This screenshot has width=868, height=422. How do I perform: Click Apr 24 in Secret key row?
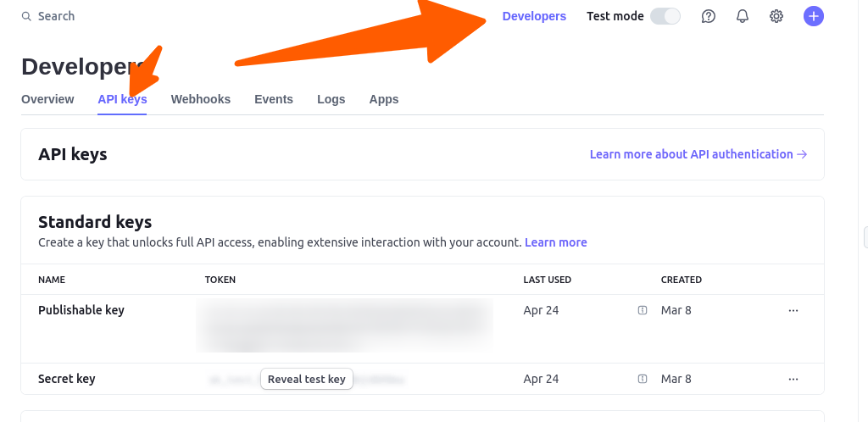(541, 379)
